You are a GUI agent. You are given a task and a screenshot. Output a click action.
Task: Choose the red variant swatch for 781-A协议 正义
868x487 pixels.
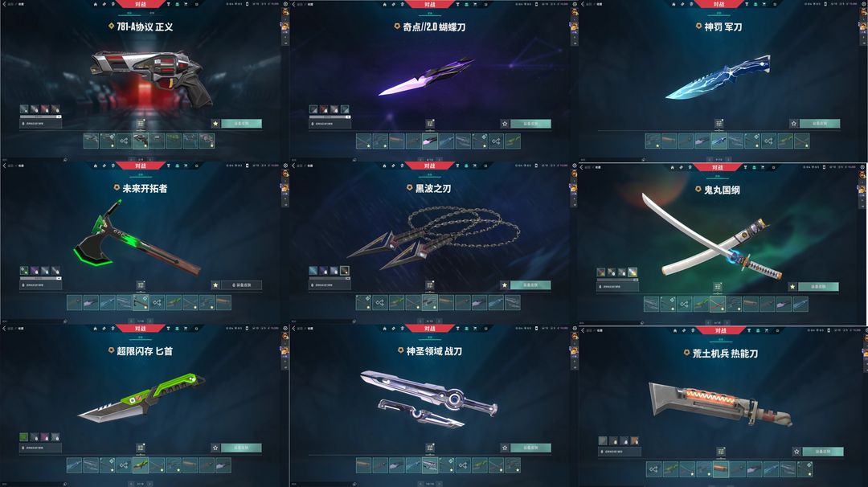pos(45,109)
